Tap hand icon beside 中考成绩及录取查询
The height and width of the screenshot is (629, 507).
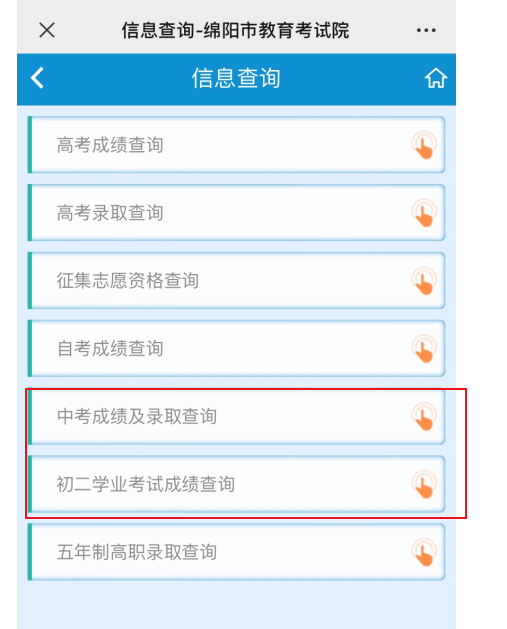424,416
